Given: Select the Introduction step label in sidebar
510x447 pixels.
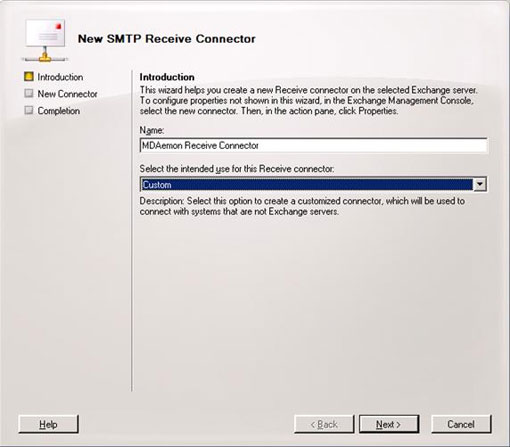Looking at the screenshot, I should [60, 77].
